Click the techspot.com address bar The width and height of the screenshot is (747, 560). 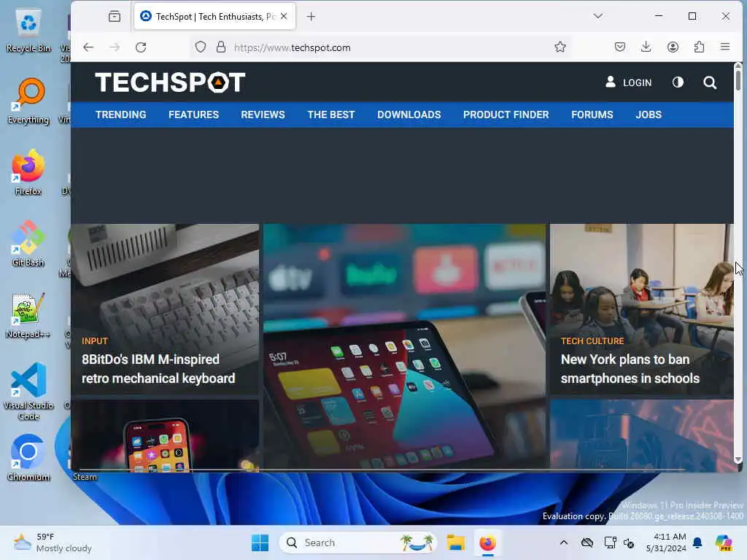pos(381,47)
